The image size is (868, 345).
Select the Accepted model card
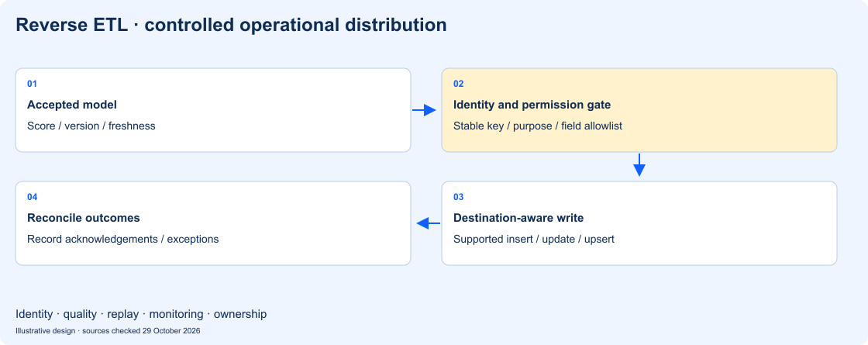213,110
